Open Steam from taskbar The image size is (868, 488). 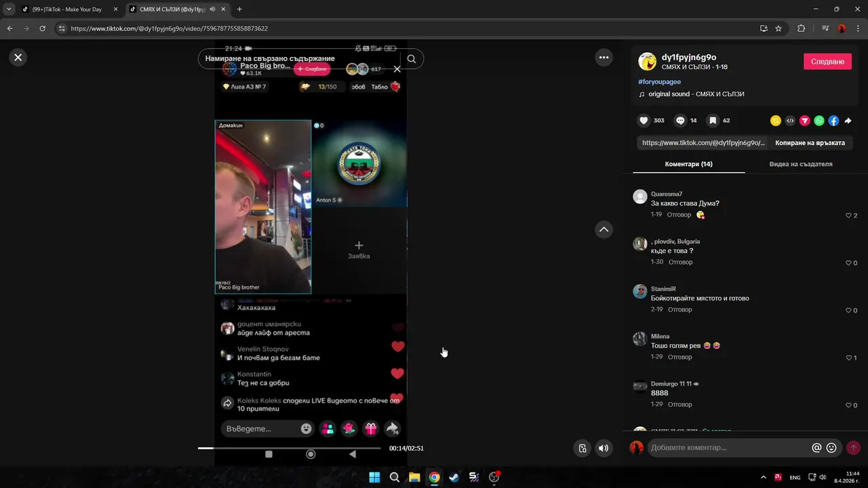(454, 477)
